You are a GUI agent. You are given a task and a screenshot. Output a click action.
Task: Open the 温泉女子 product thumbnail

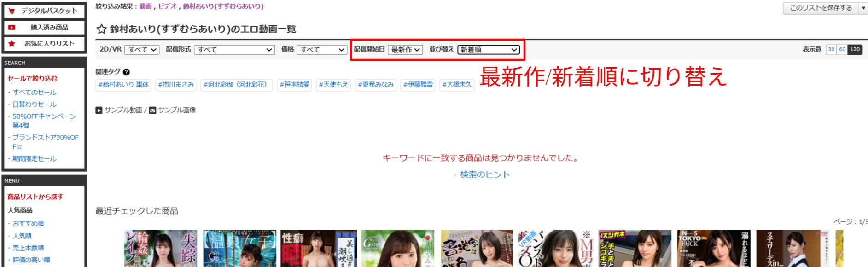pyautogui.click(x=240, y=249)
